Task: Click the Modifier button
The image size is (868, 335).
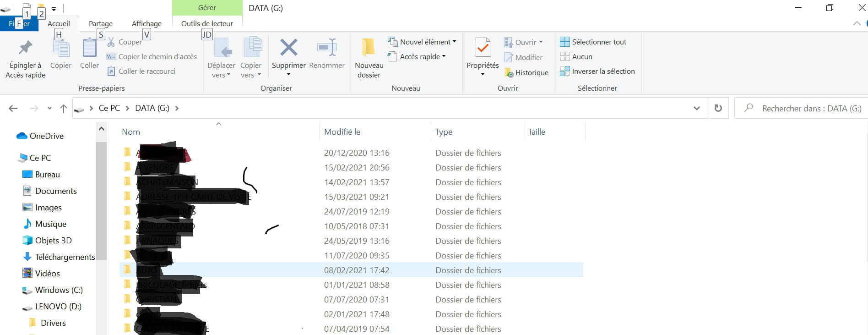Action: tap(523, 57)
